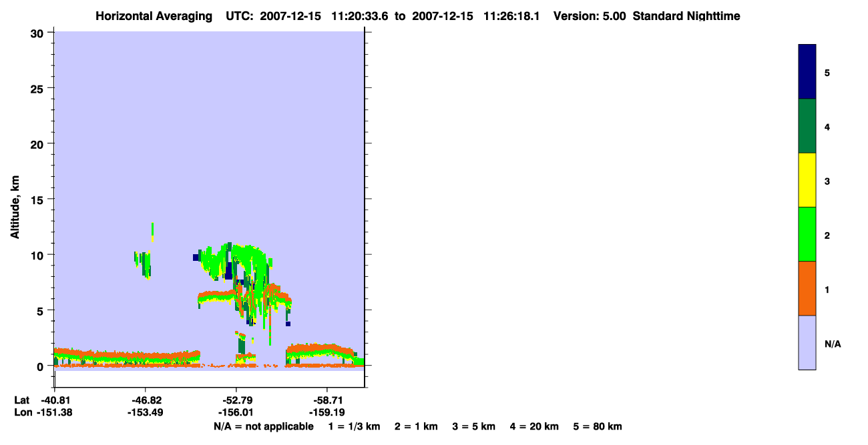Click the 15 tick on altitude axis
The image size is (868, 445).
(38, 199)
